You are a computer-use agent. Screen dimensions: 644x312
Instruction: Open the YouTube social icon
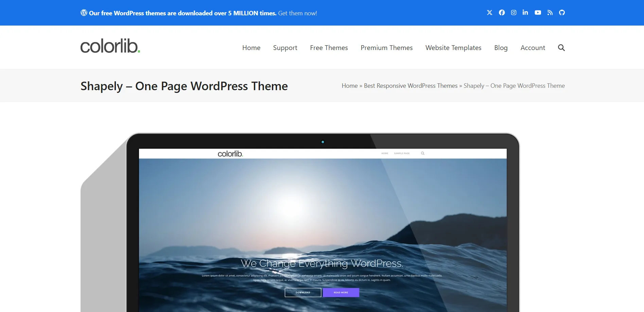[x=538, y=13]
